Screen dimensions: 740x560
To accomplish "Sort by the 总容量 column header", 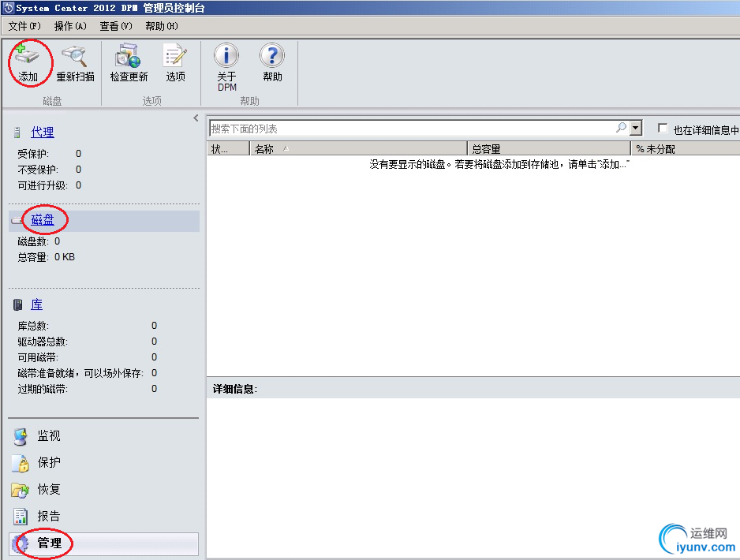I will 549,149.
